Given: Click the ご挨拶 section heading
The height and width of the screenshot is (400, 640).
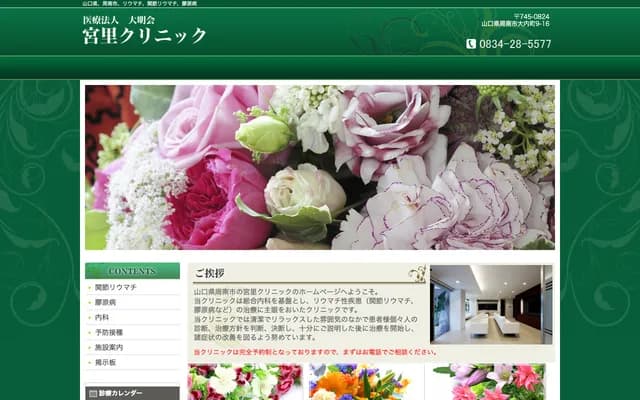Looking at the screenshot, I should [209, 273].
